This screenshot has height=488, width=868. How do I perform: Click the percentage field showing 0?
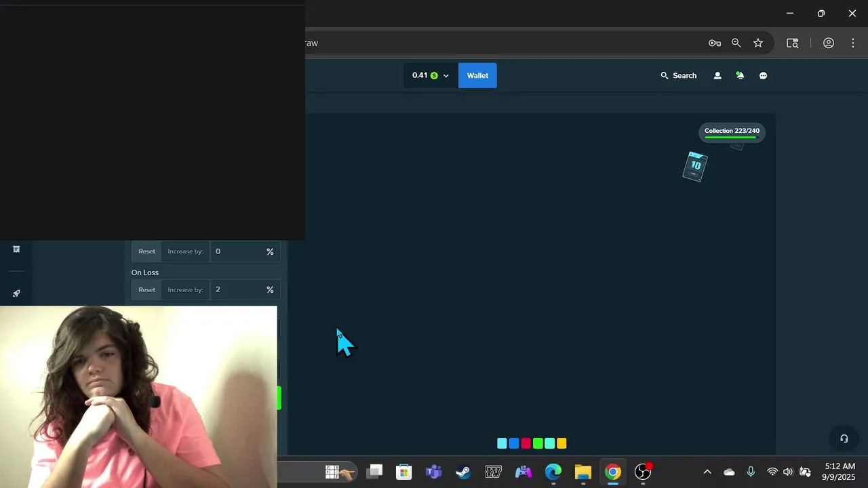click(245, 251)
